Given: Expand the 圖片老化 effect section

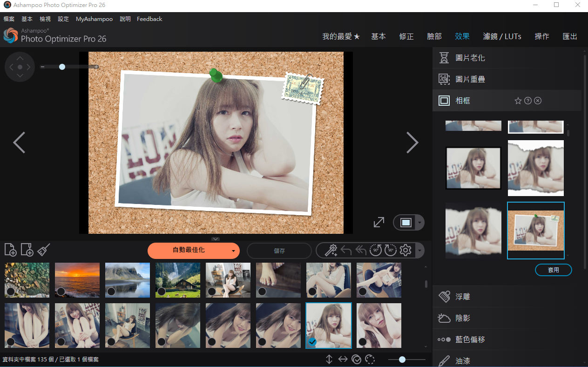Looking at the screenshot, I should [x=470, y=58].
